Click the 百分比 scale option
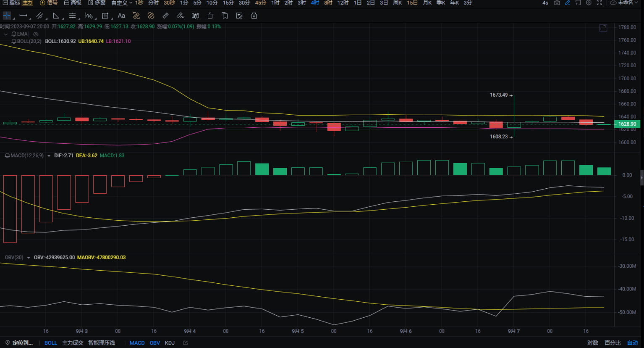 pos(613,343)
